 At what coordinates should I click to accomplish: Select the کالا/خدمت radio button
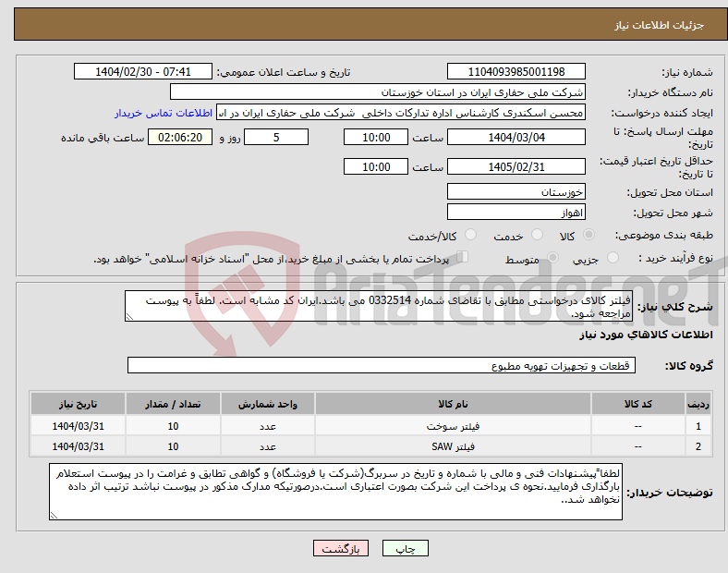[x=470, y=235]
